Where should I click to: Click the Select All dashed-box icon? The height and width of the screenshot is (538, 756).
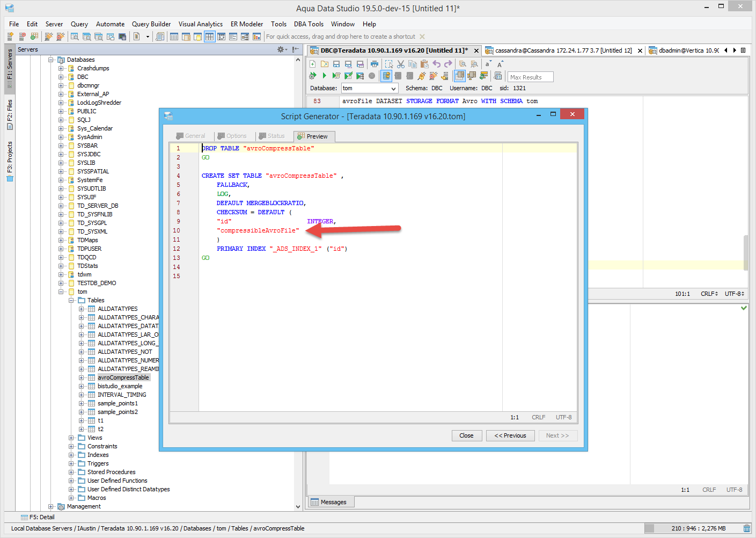pyautogui.click(x=389, y=64)
